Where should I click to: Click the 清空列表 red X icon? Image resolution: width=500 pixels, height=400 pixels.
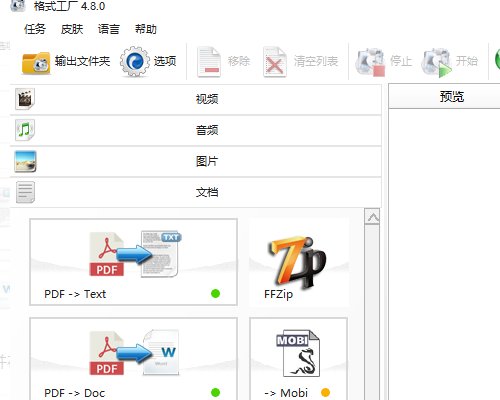point(275,62)
